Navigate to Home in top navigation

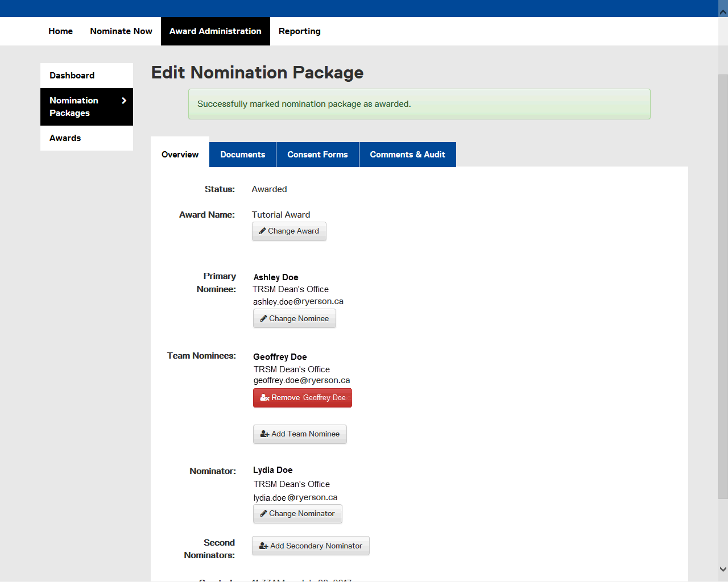pyautogui.click(x=60, y=31)
